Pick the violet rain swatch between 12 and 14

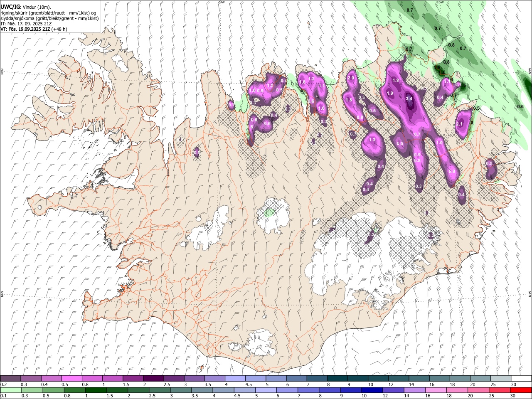[393, 390]
